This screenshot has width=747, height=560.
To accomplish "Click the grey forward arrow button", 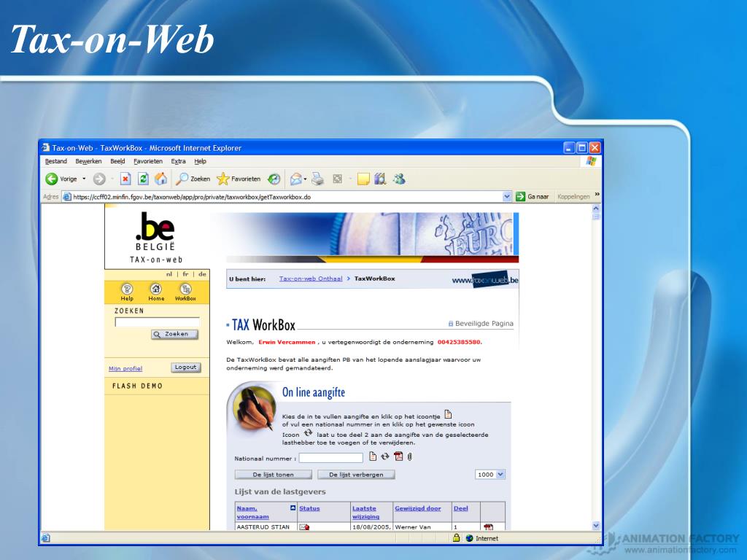I will 99,179.
